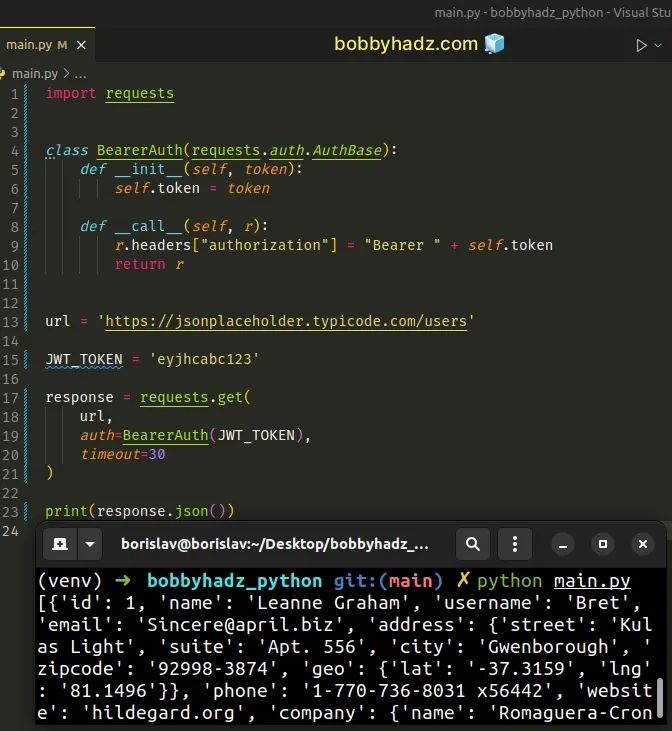The height and width of the screenshot is (731, 672).
Task: Click the breadcrumb ellipsis after main.py
Action: [x=80, y=74]
